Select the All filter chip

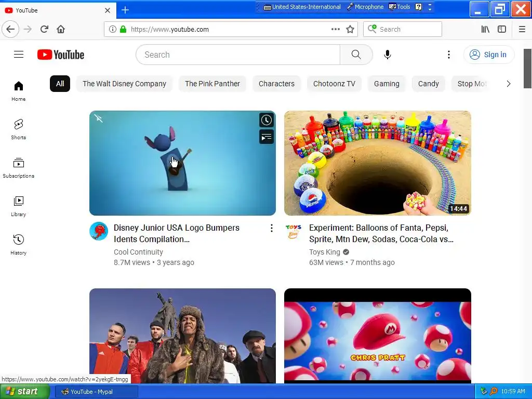60,84
